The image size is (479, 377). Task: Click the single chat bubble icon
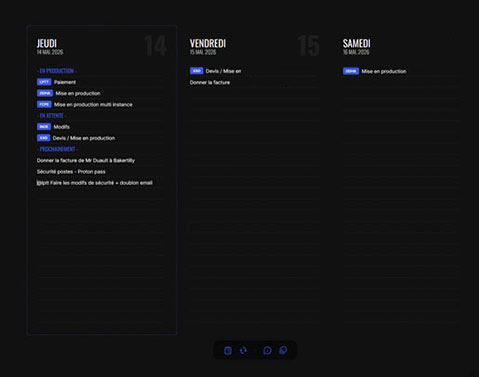[267, 350]
